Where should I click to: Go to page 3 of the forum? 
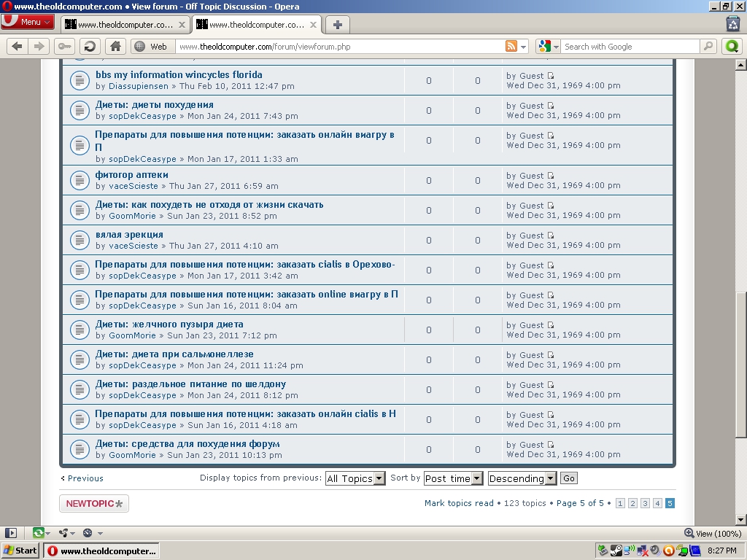point(645,503)
